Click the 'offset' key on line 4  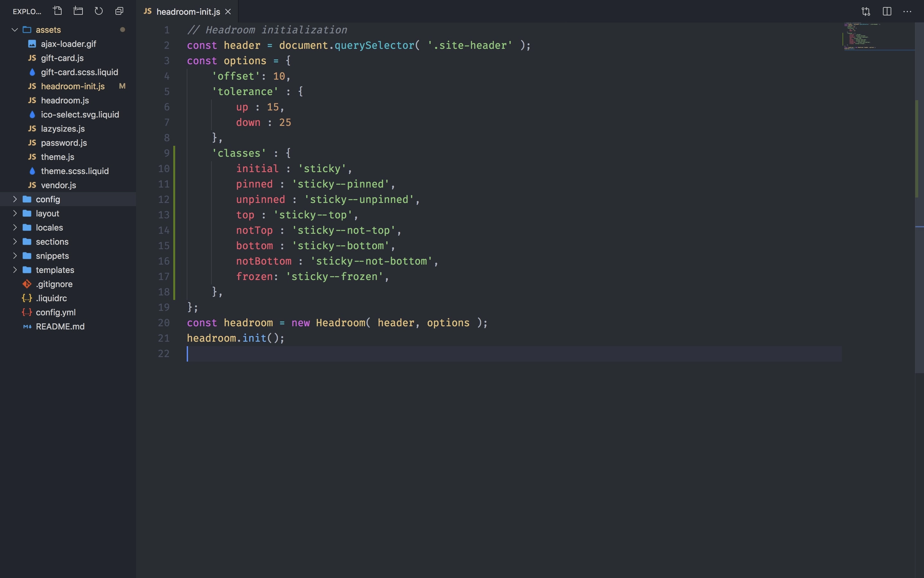[x=236, y=76]
